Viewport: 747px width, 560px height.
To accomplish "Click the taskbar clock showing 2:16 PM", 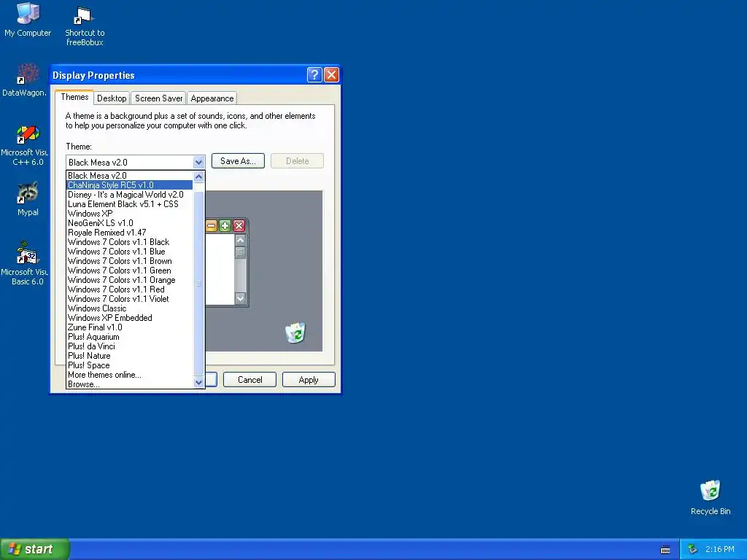I will [719, 550].
